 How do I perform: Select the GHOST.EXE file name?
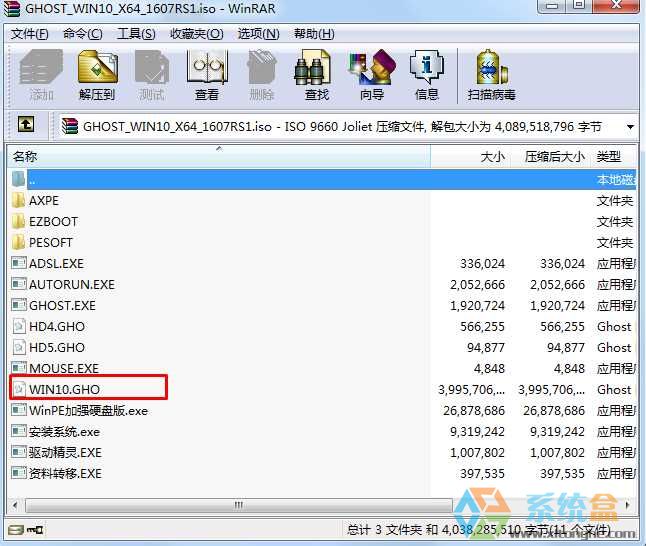click(62, 305)
